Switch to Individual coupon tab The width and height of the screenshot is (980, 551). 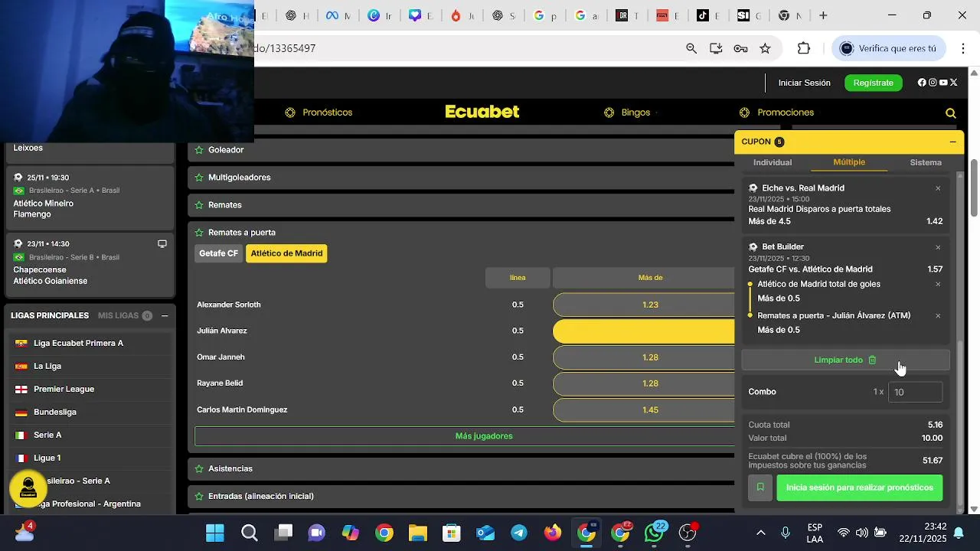773,162
